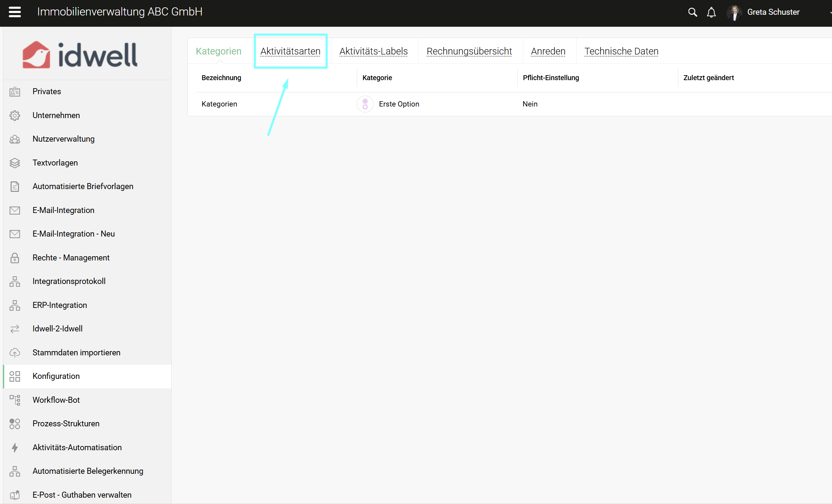Click the Rechte - Management lock icon
Image resolution: width=832 pixels, height=504 pixels.
[15, 258]
